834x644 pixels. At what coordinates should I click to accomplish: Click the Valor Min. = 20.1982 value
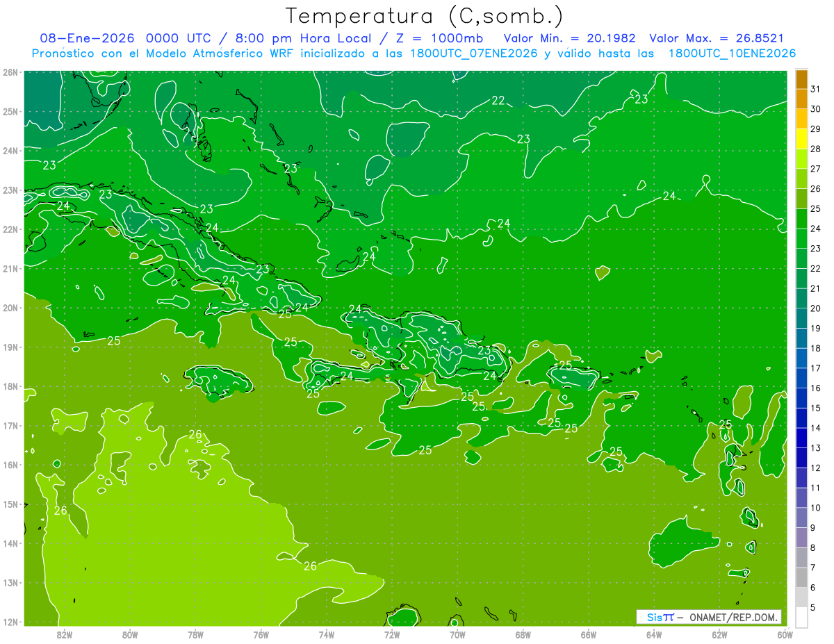[569, 38]
